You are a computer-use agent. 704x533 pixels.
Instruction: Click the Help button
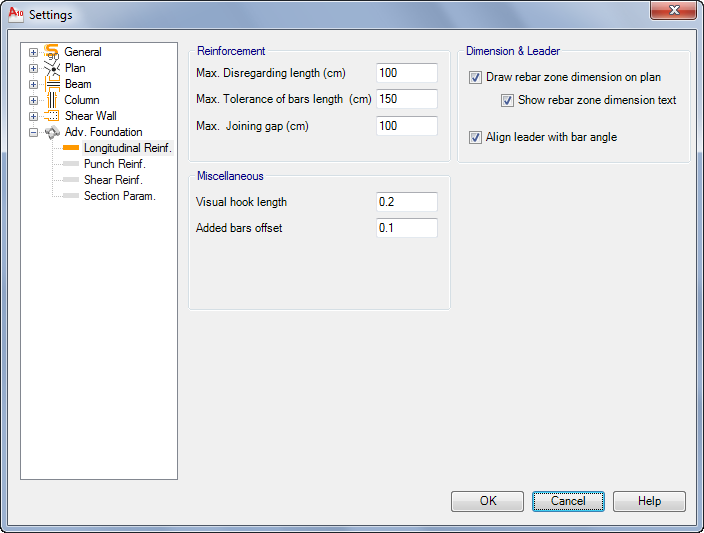tap(649, 501)
